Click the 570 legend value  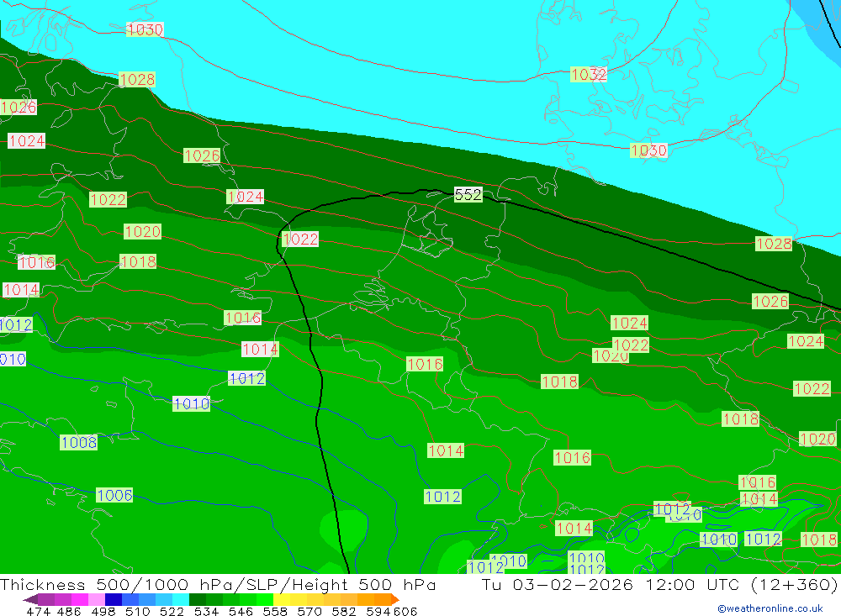pyautogui.click(x=309, y=611)
